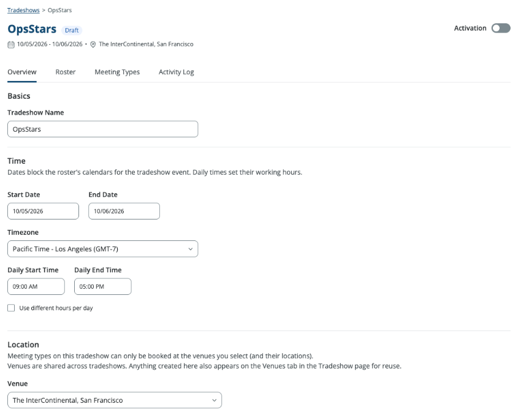This screenshot has height=420, width=529.
Task: Open the Venue dropdown
Action: point(115,400)
